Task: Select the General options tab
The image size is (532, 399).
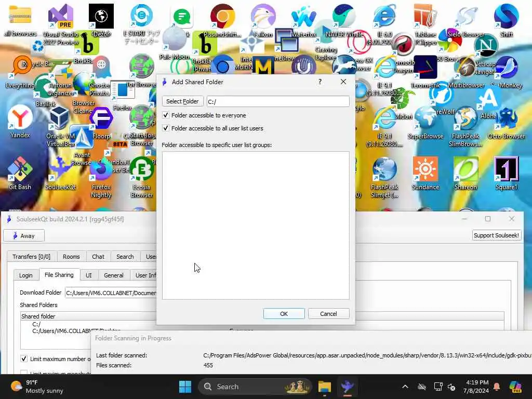Action: pyautogui.click(x=114, y=275)
